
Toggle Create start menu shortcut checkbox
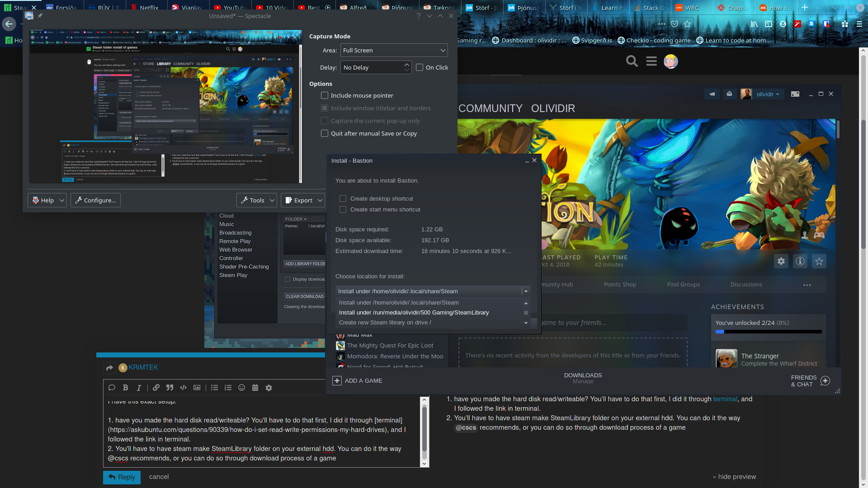[x=343, y=209]
